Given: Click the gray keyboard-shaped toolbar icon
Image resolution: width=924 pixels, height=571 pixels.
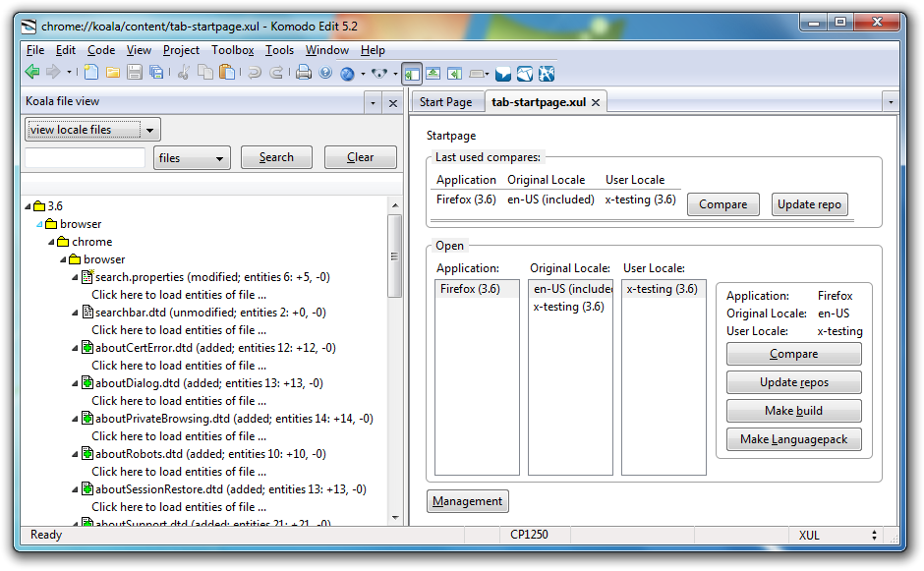Looking at the screenshot, I should (477, 74).
